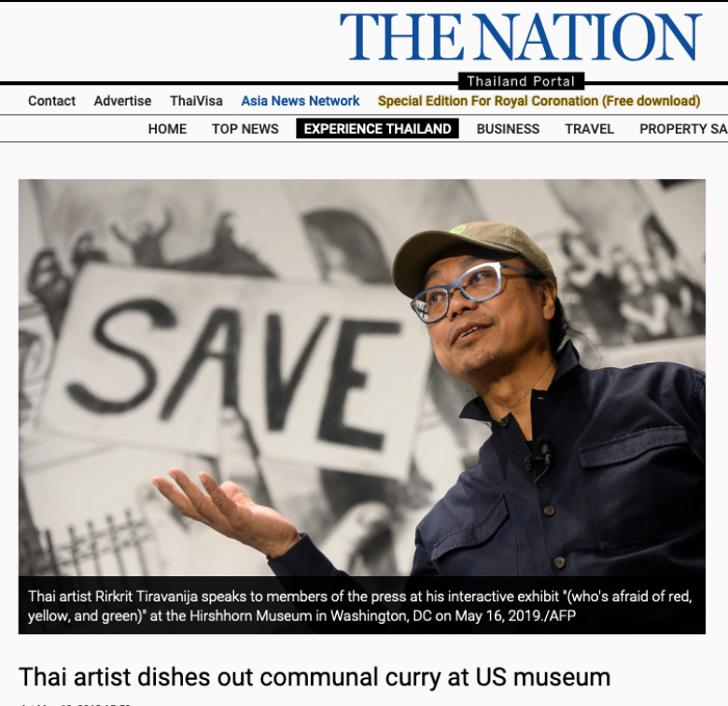The width and height of the screenshot is (728, 706).
Task: Open the Advertise link
Action: (x=122, y=101)
